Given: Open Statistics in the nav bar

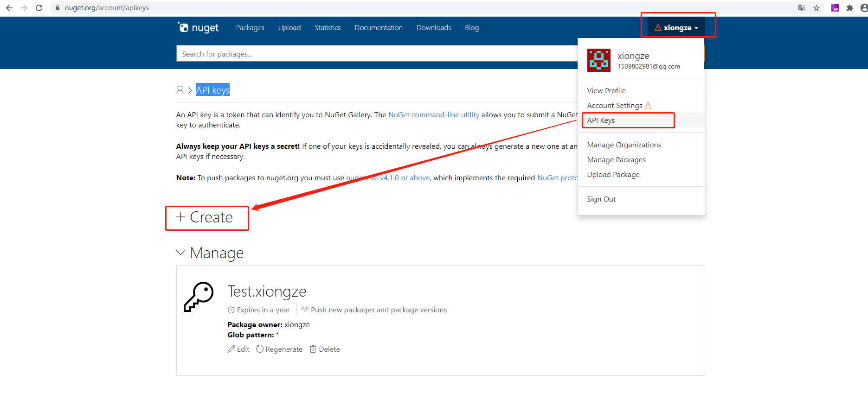Looking at the screenshot, I should click(328, 28).
